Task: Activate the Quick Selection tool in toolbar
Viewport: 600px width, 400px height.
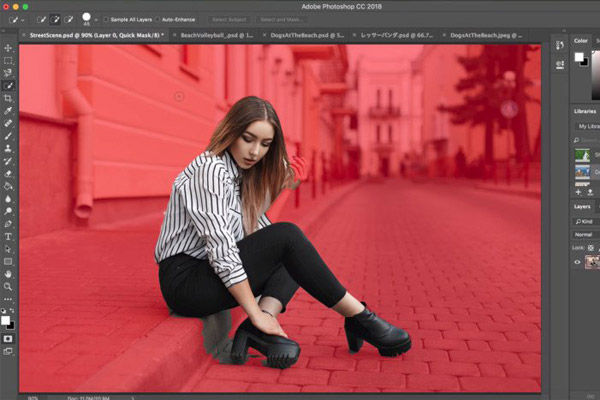Action: [9, 86]
